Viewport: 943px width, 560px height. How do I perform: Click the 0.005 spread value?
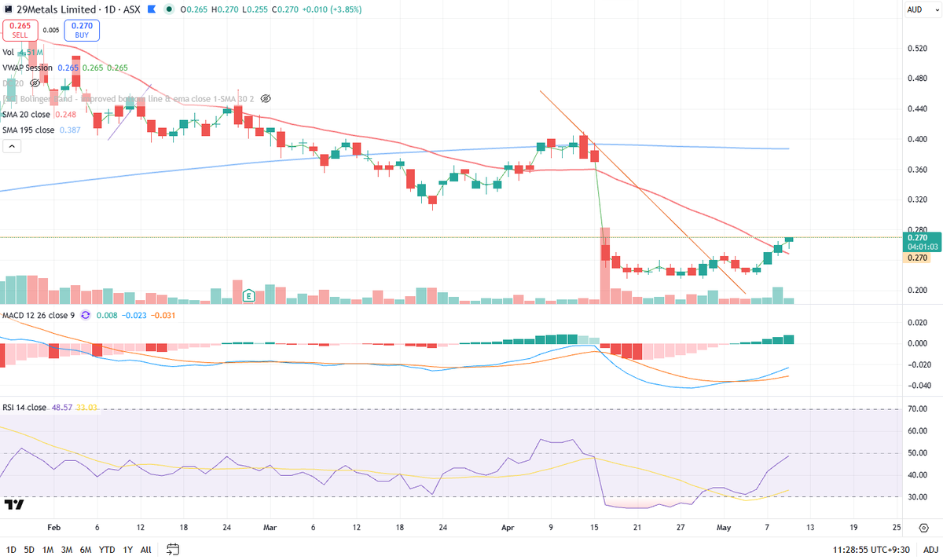click(x=50, y=31)
